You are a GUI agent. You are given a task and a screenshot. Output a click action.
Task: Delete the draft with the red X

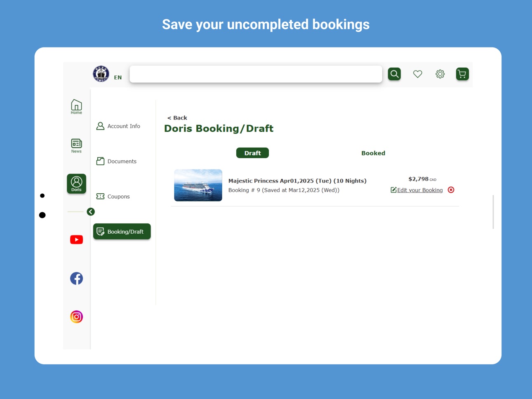451,190
